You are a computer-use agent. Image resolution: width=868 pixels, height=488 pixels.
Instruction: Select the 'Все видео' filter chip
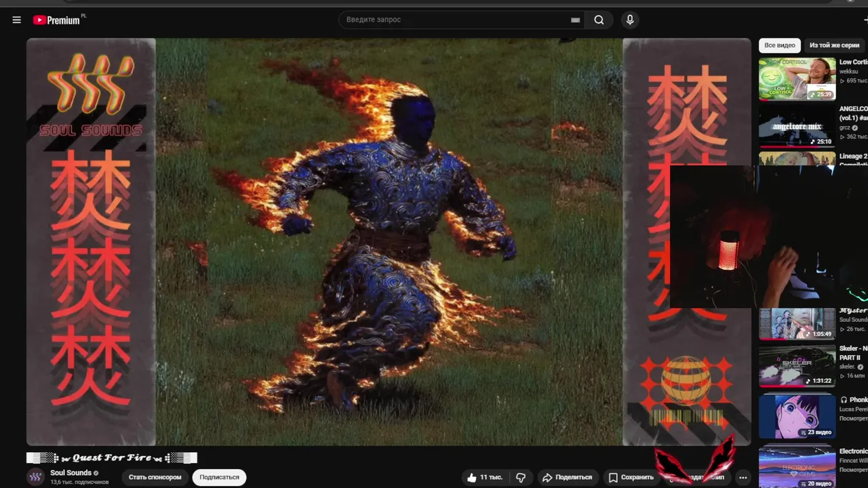click(780, 45)
